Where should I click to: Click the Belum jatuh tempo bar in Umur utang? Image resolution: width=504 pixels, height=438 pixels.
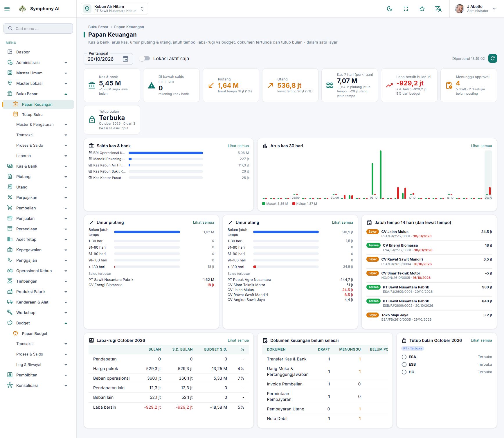coord(286,232)
